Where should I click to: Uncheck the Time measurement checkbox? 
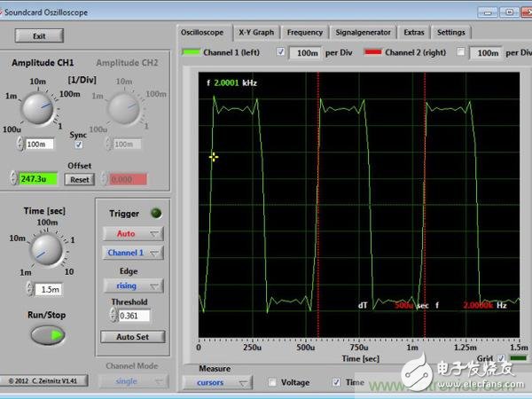click(335, 382)
